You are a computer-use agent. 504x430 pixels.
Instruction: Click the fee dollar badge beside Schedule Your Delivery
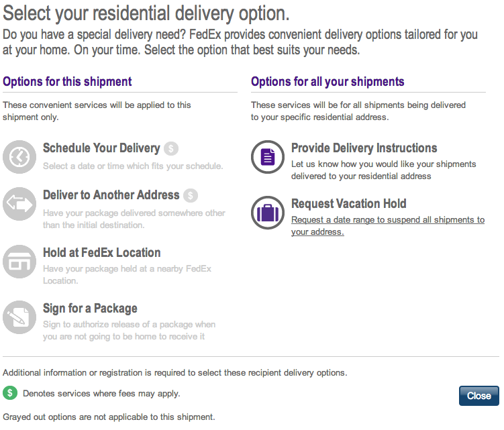coord(171,148)
